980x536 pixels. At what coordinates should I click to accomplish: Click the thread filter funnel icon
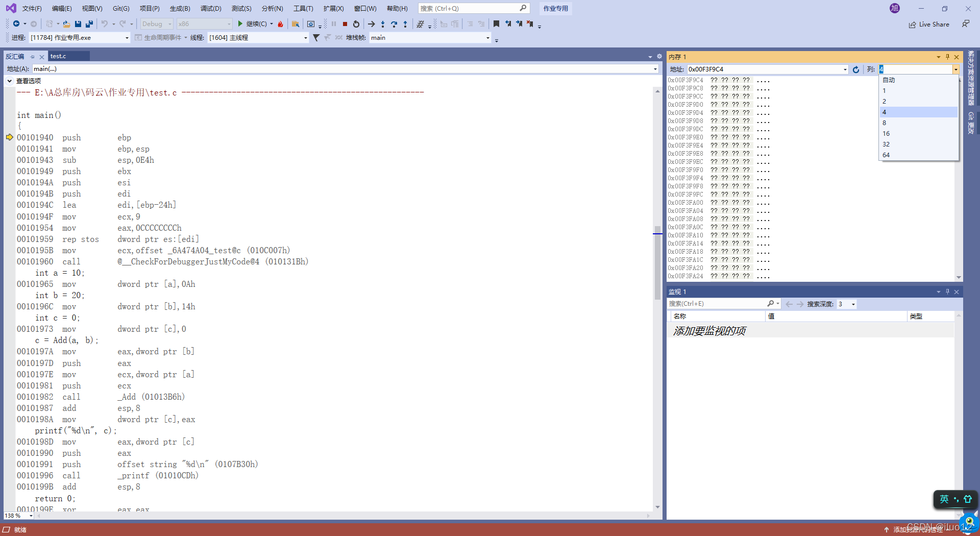316,38
